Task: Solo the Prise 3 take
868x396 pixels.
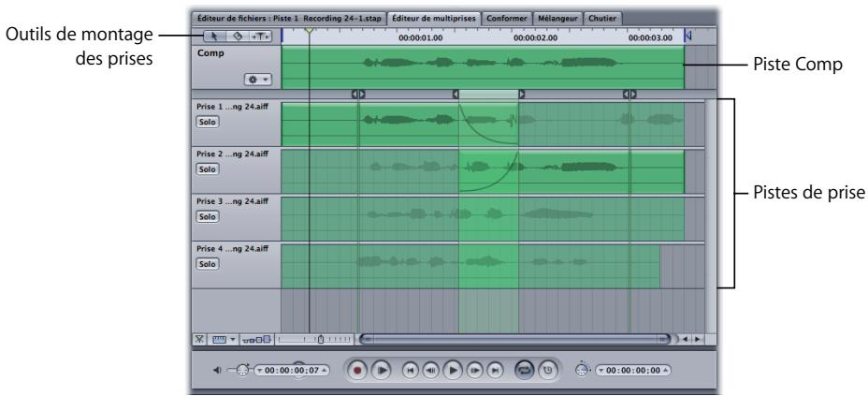Action: (x=207, y=217)
